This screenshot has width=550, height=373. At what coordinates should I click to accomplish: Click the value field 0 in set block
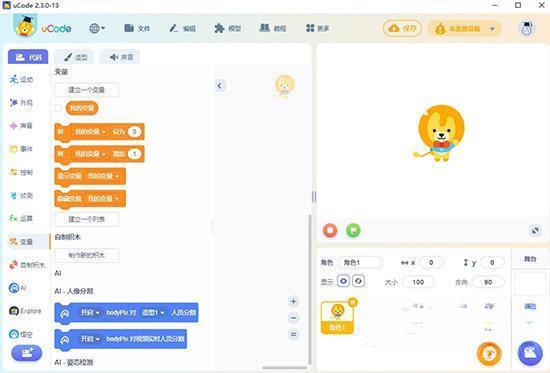134,132
